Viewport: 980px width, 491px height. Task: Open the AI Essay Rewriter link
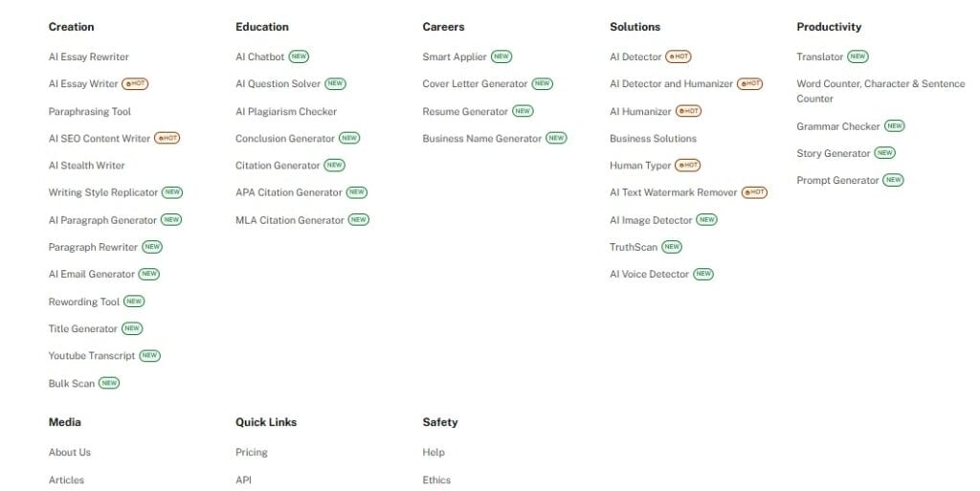88,57
